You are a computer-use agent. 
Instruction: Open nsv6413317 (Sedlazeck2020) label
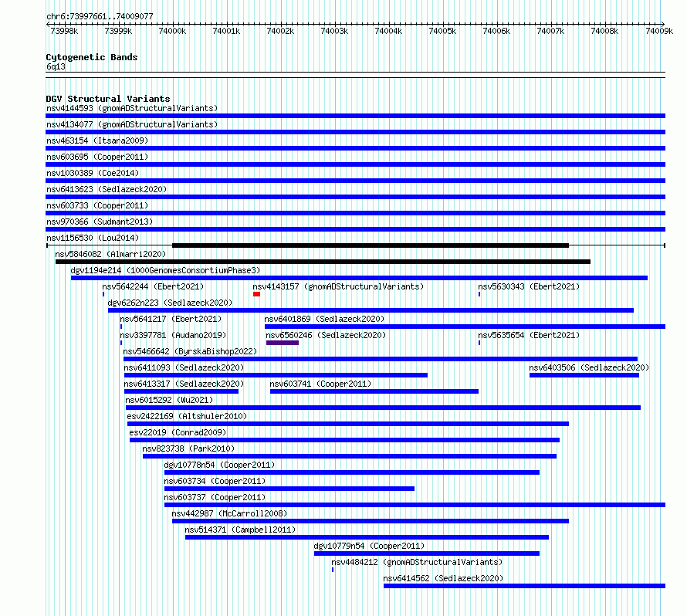tap(184, 384)
